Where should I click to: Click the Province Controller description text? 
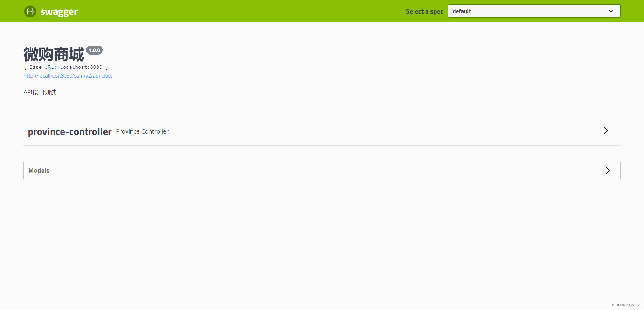tap(142, 131)
